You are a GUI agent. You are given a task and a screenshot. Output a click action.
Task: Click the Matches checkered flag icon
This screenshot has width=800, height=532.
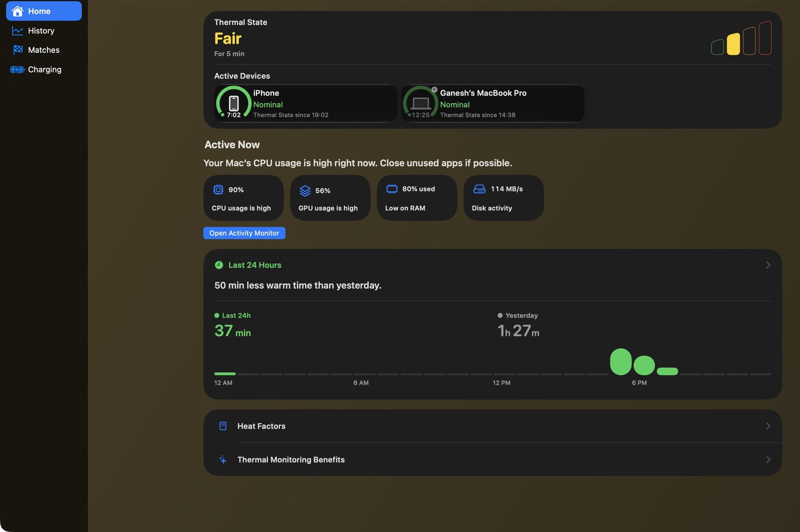(18, 49)
